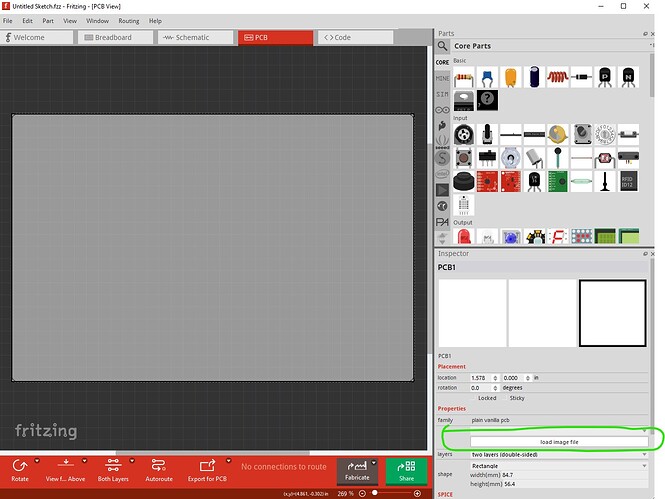Select the dark electrolytic capacitor part

point(534,77)
